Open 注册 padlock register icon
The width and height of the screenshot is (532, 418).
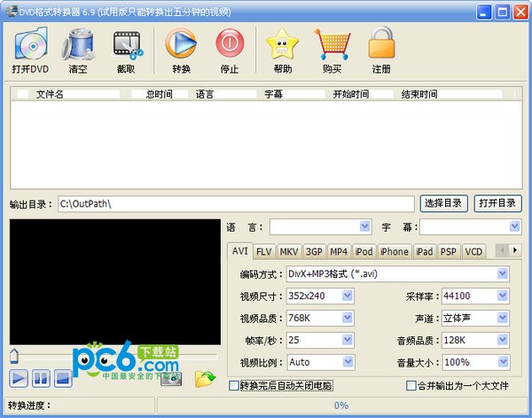(381, 51)
